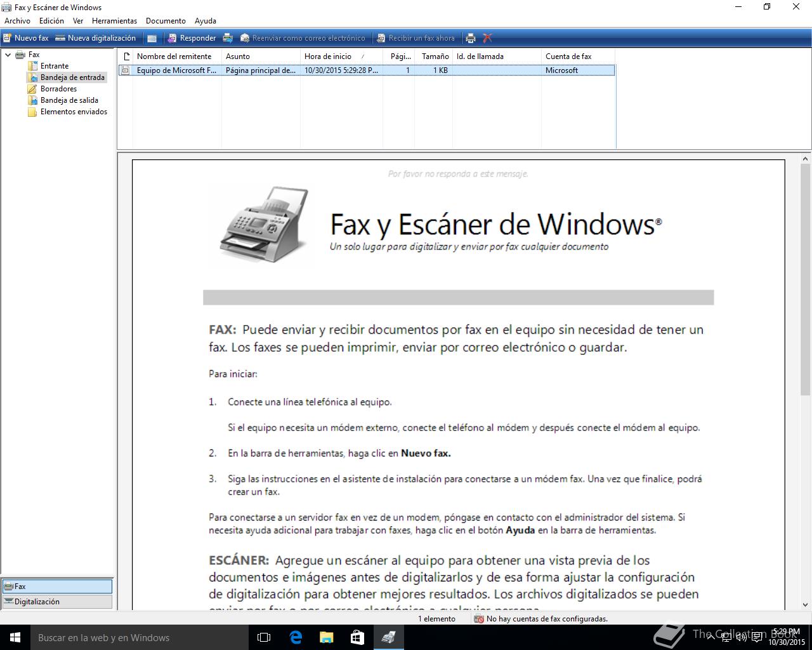This screenshot has width=812, height=650.
Task: Open Task View on the taskbar
Action: (x=264, y=637)
